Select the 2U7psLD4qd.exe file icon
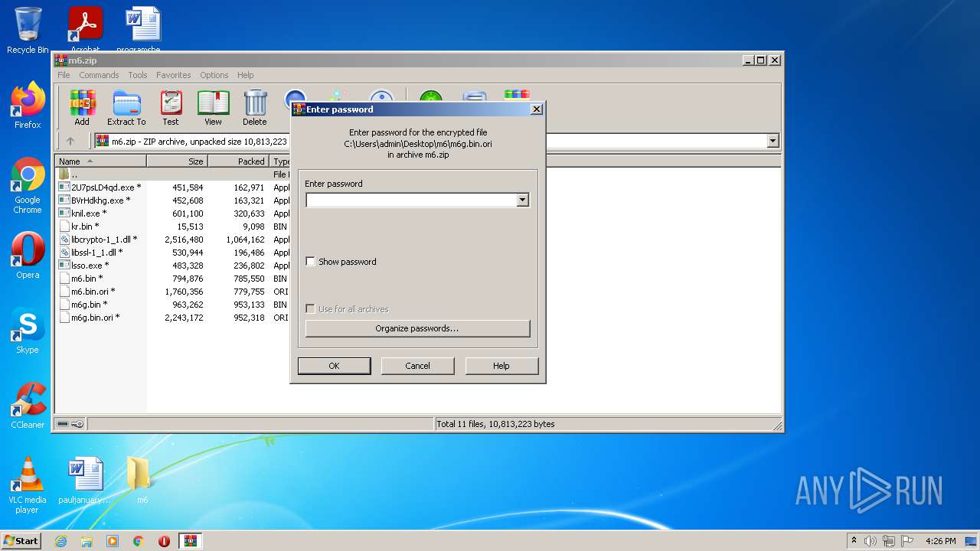 click(x=64, y=187)
